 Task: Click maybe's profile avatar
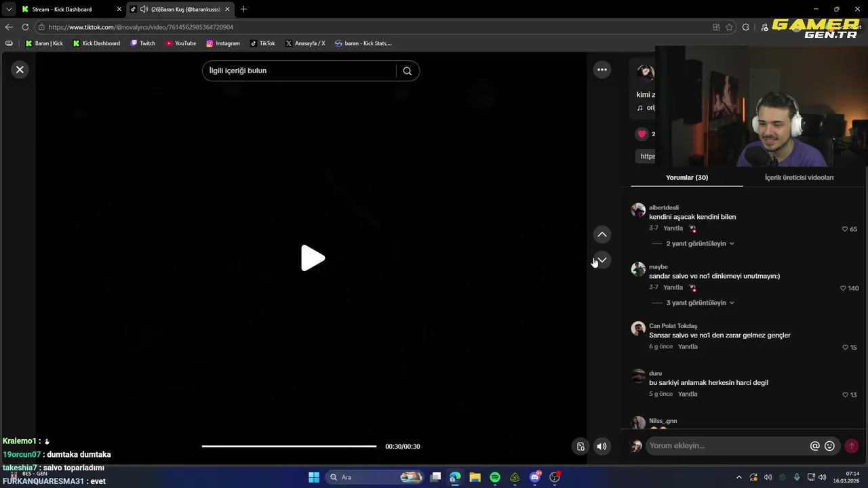coord(638,269)
